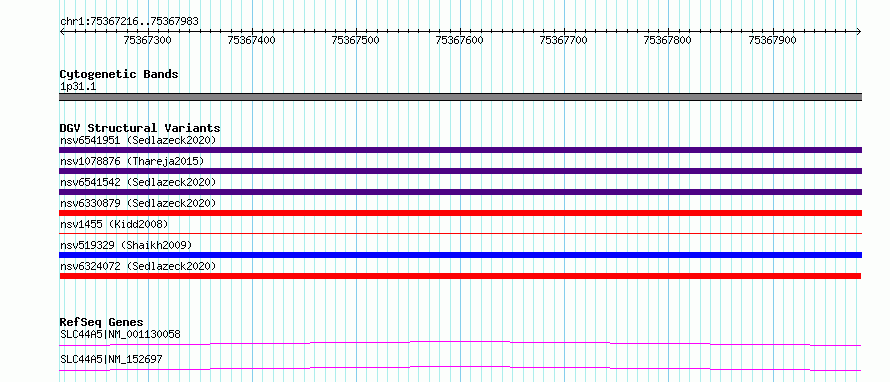The image size is (890, 382).
Task: Click label nsv519329 (Shaikh2009)
Action: (x=126, y=245)
